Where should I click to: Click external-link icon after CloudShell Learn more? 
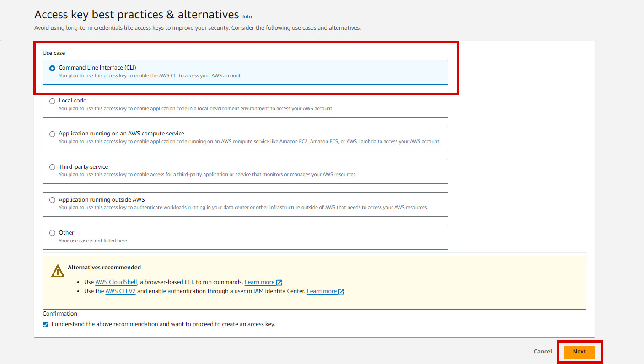[x=279, y=283]
